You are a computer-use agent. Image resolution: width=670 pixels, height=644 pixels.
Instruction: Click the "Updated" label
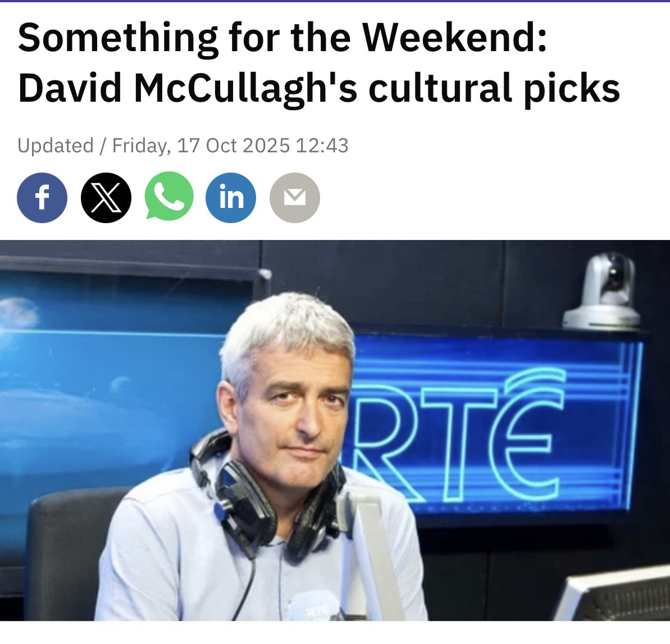tap(56, 146)
